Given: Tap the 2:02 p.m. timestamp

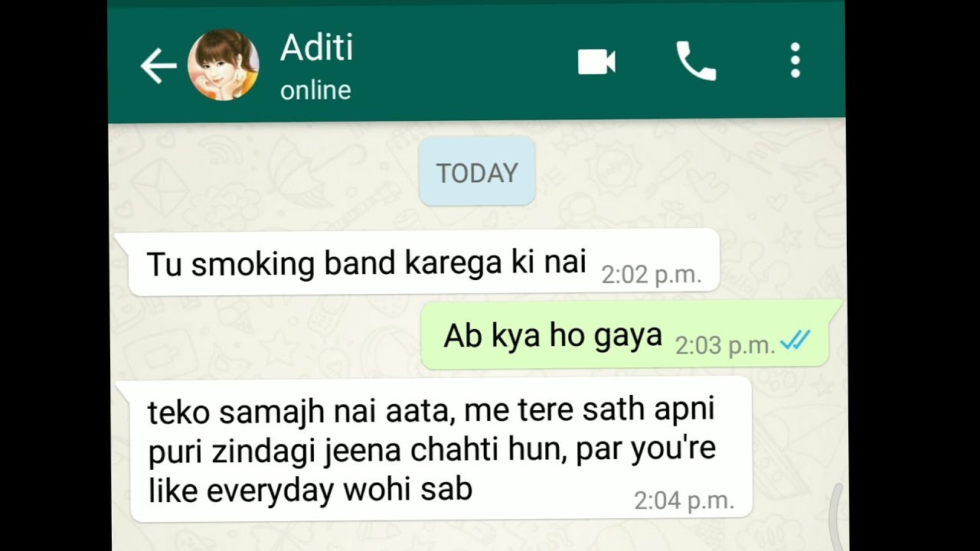Looking at the screenshot, I should (x=652, y=275).
